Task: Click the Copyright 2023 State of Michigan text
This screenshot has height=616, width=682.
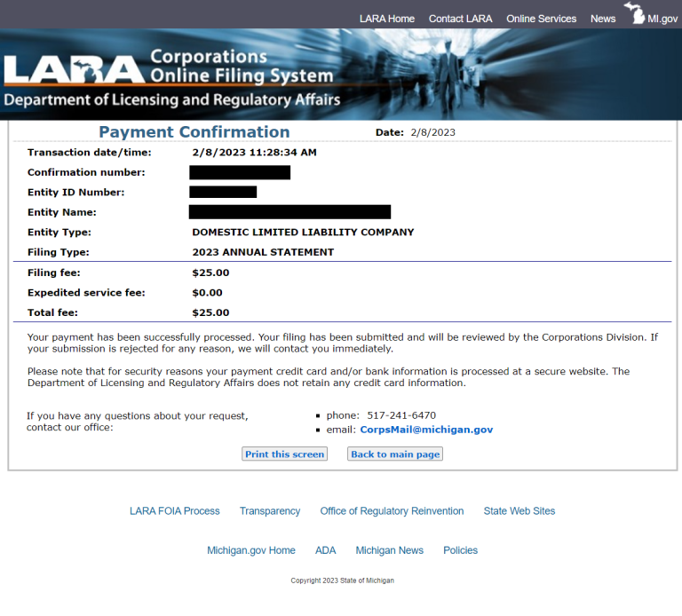Action: pos(342,580)
